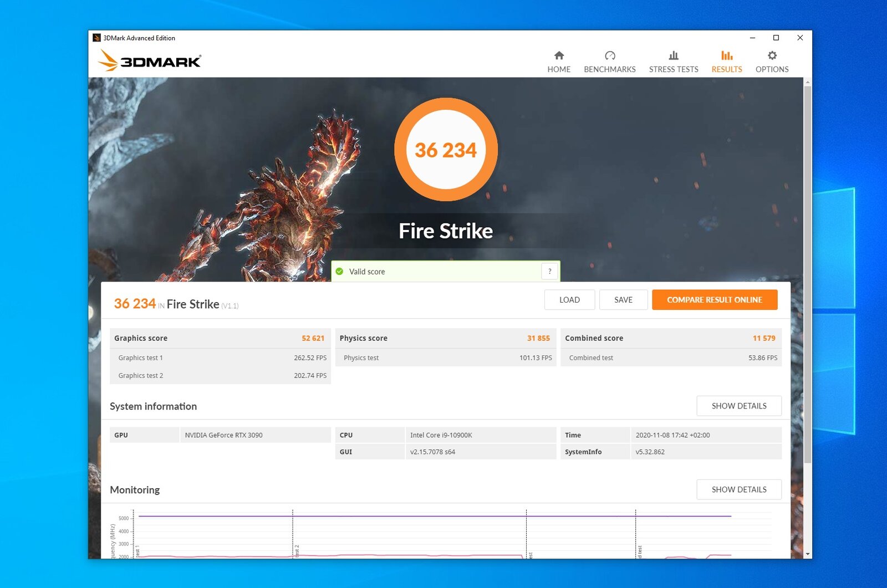Click the Physics score value 31 855
The width and height of the screenshot is (887, 588).
click(538, 338)
